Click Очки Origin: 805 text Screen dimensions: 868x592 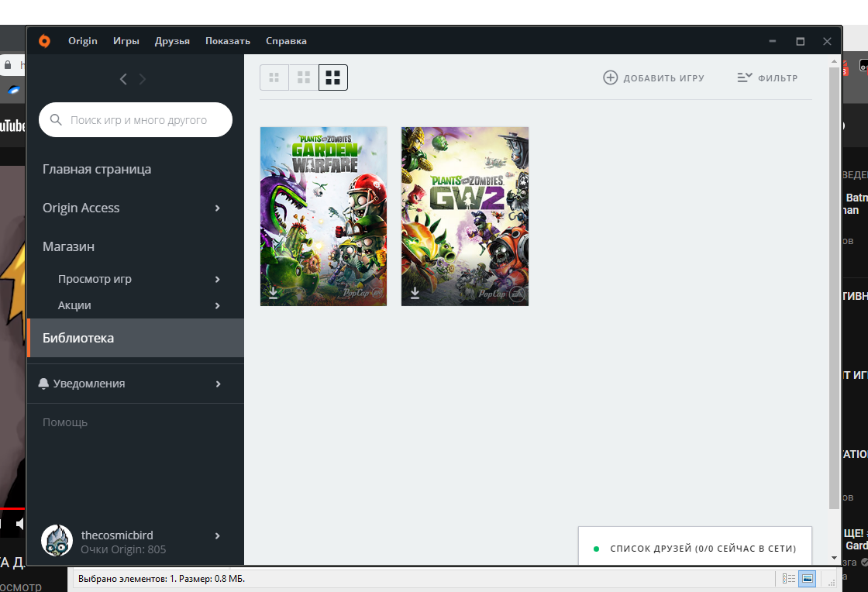(123, 549)
